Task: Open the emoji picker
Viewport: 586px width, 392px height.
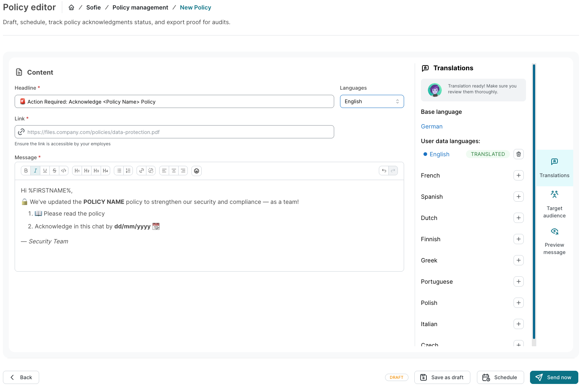Action: coord(197,171)
